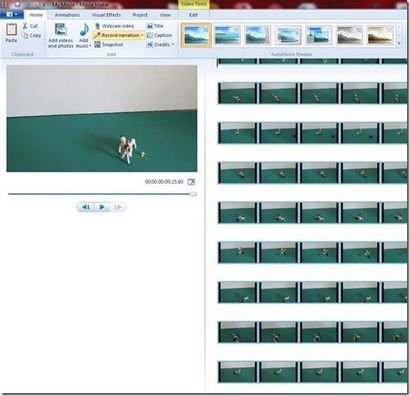Step back to the previous frame

[86, 207]
